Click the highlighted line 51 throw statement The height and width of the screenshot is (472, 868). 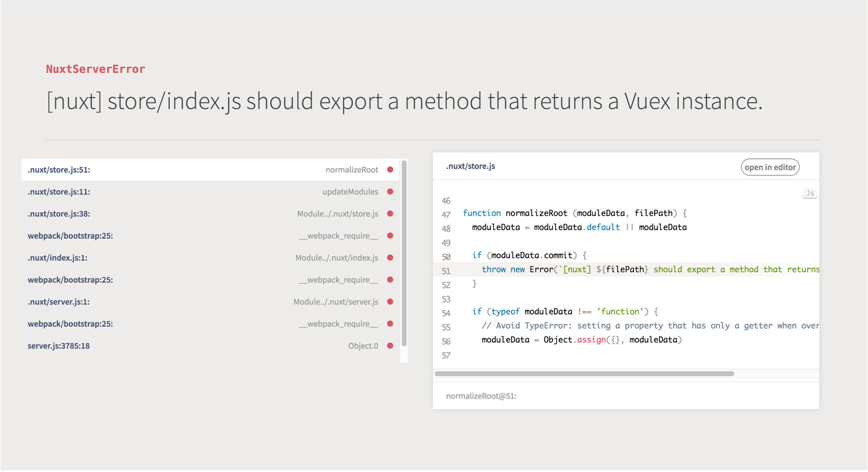pos(626,270)
